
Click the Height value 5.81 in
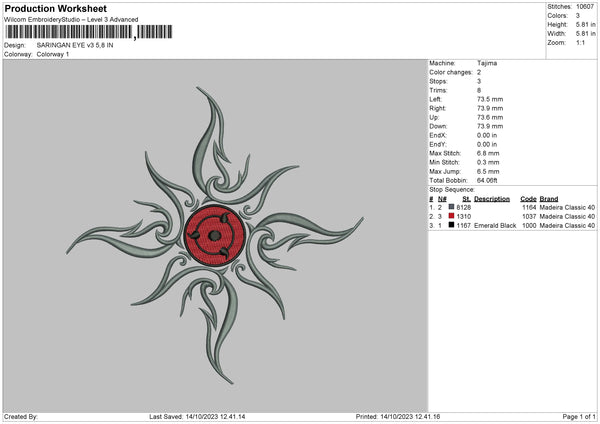(585, 24)
